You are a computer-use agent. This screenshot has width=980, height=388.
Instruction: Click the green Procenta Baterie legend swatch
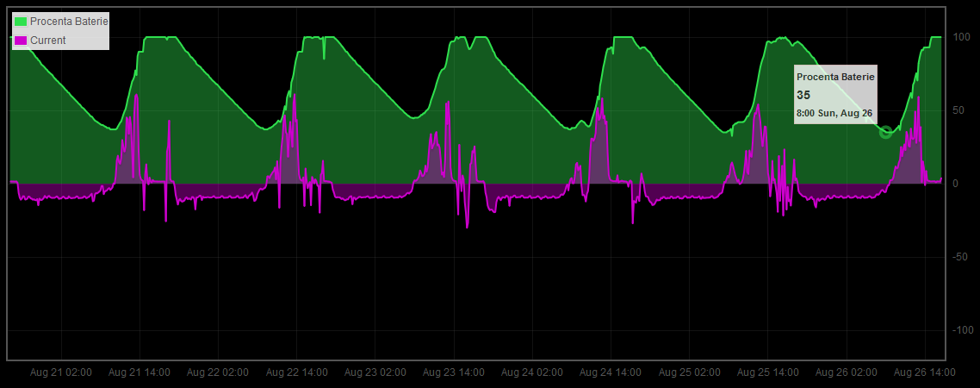coord(21,21)
